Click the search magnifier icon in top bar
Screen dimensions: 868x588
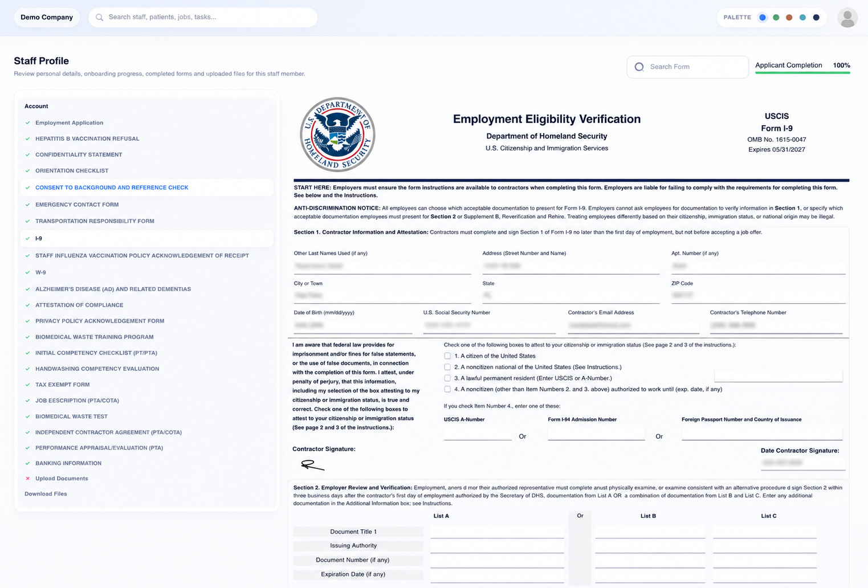coord(100,17)
